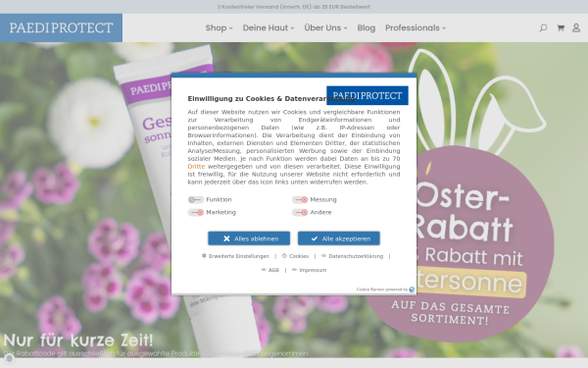Screen dimensions: 588x368
Task: Open the AGB link
Action: pyautogui.click(x=270, y=270)
